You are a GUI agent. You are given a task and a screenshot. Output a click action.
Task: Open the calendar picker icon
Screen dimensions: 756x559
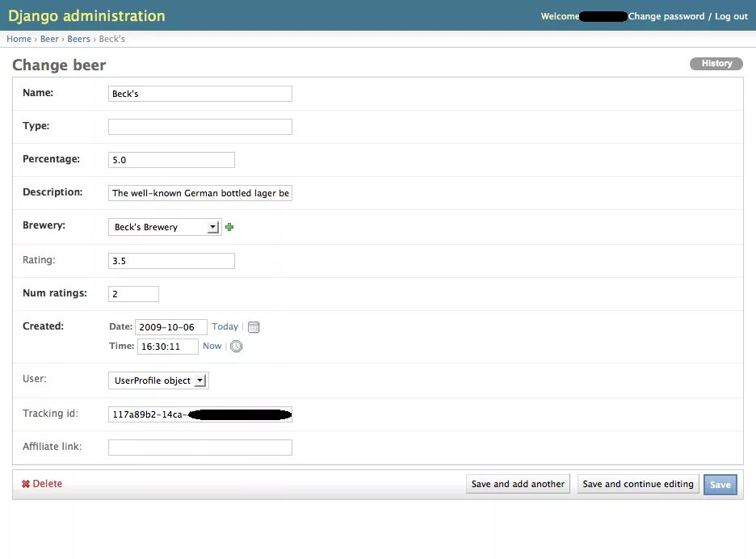pos(254,327)
